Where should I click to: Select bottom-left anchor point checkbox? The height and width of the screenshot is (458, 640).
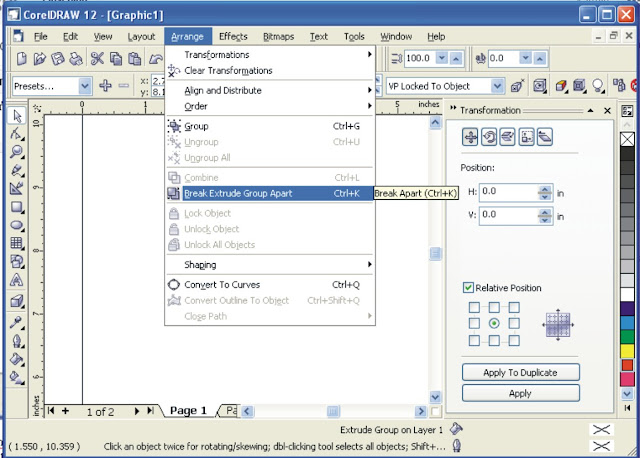[474, 340]
